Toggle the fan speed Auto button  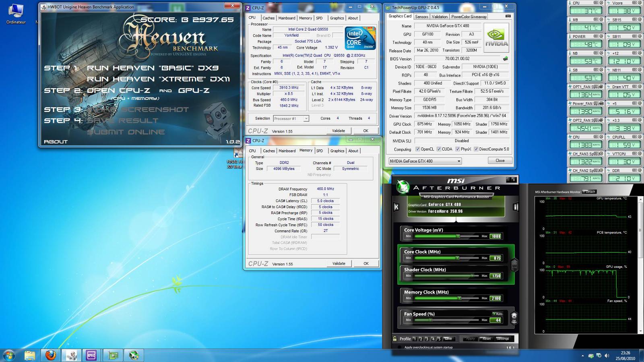(497, 314)
